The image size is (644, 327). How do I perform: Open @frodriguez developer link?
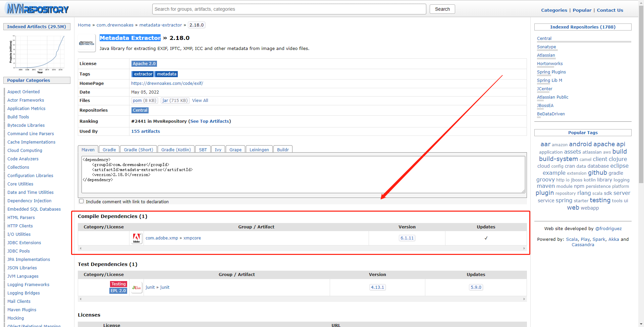608,229
